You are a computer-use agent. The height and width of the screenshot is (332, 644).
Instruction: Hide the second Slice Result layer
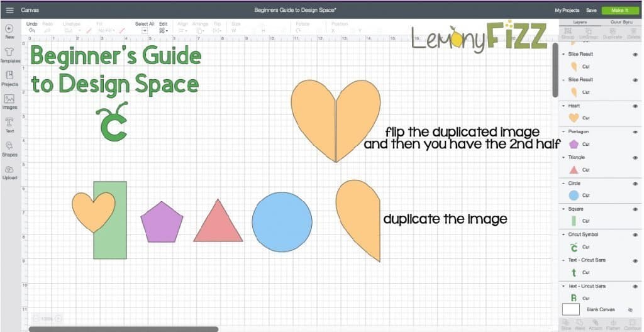[x=635, y=80]
